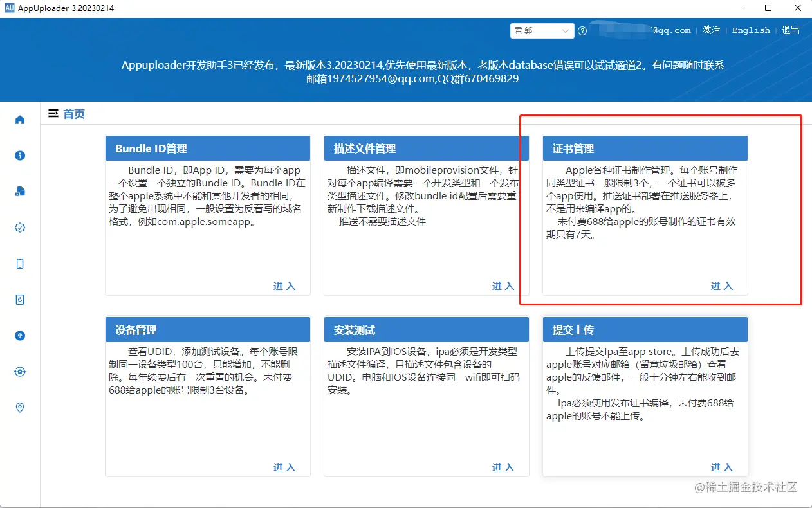The width and height of the screenshot is (812, 508).
Task: Click the announcement banner text about 最新版本
Action: (423, 72)
